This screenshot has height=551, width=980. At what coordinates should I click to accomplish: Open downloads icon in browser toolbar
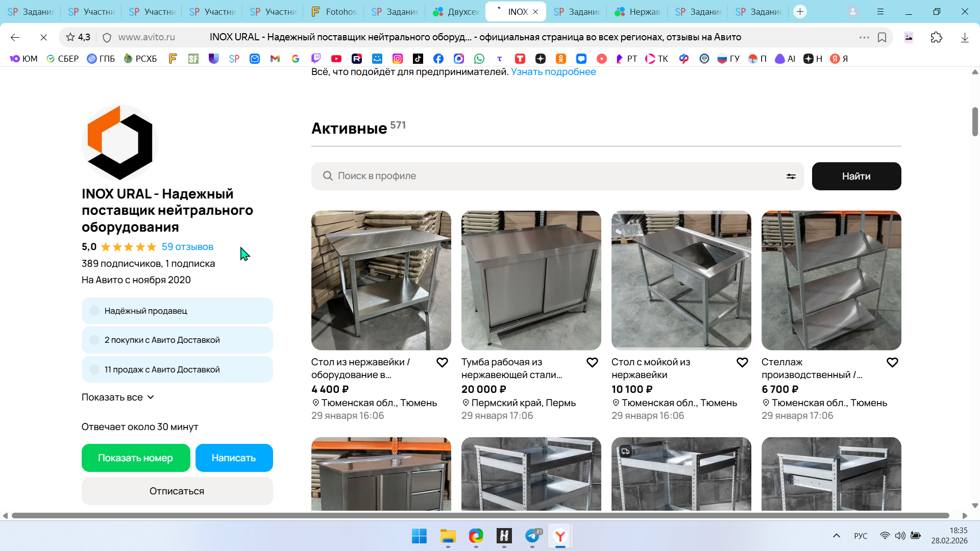pyautogui.click(x=965, y=37)
